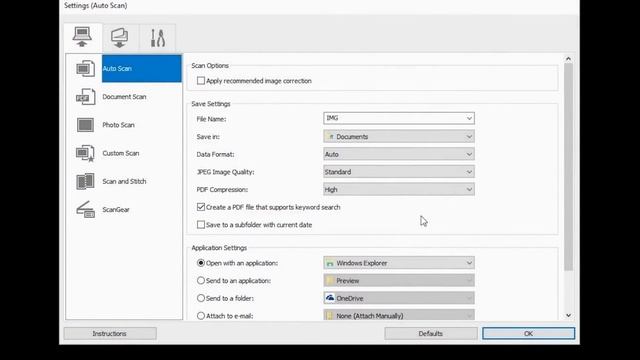Expand the File Name dropdown arrow
Screen dimensions: 640x360
(x=469, y=118)
